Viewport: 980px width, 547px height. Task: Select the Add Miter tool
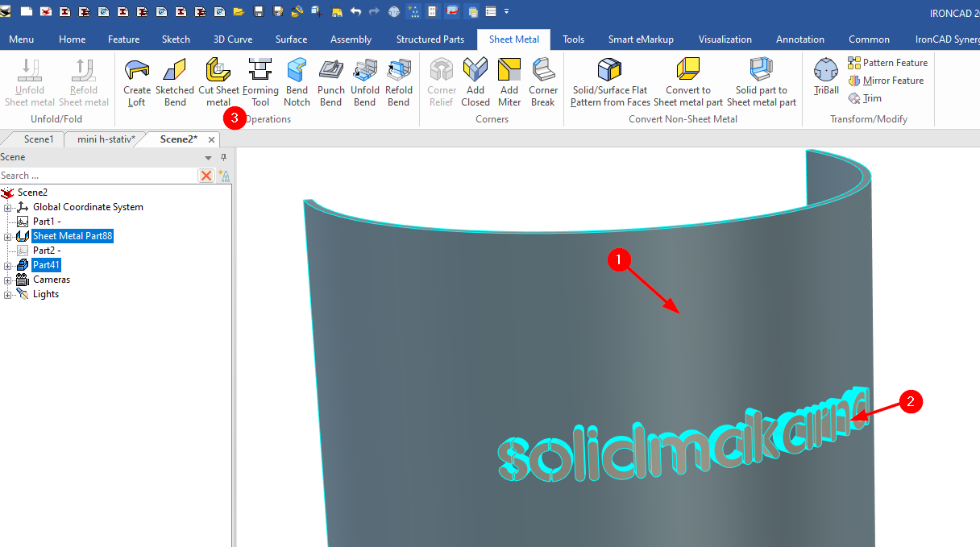(509, 83)
